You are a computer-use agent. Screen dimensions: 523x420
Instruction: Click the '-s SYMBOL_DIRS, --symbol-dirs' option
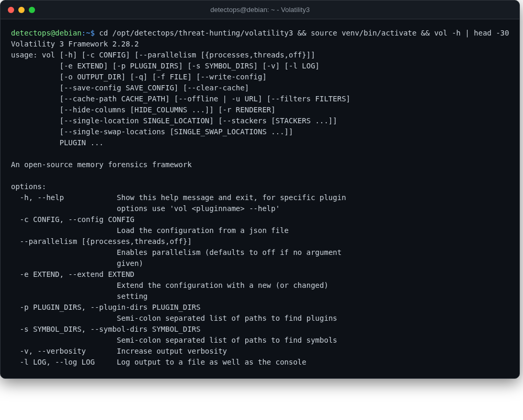[110, 330]
